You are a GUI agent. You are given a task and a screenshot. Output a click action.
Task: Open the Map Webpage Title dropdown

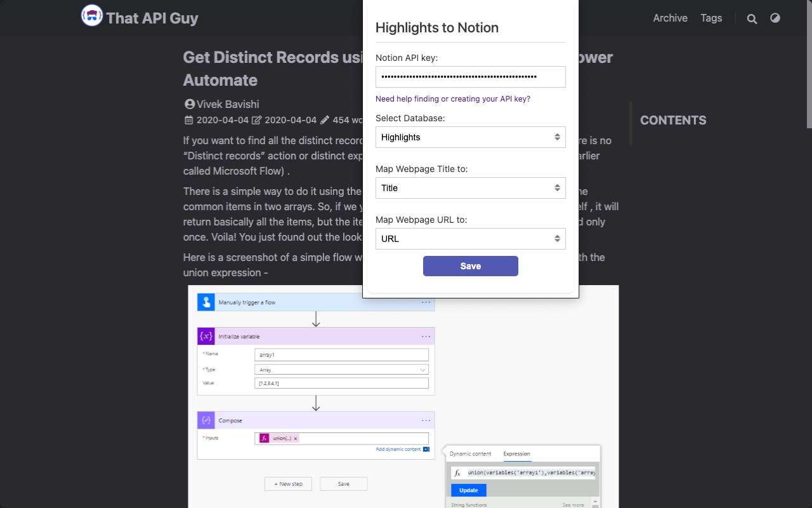pyautogui.click(x=471, y=188)
